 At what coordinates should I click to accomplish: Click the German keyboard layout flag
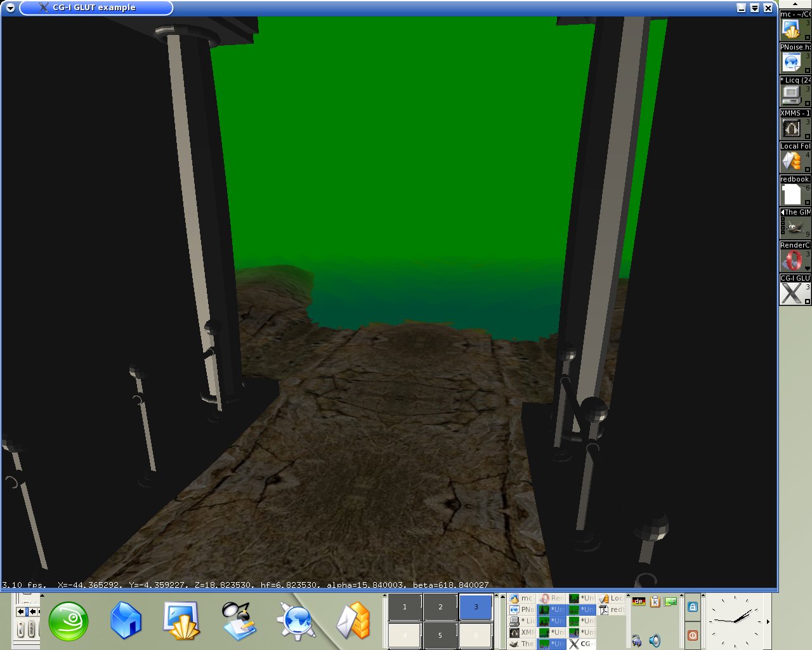[639, 601]
